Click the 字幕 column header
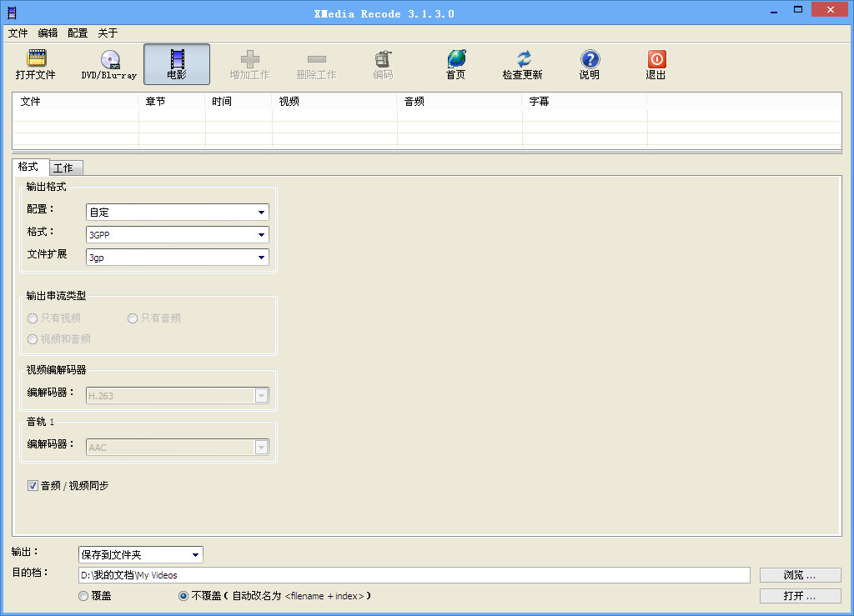Image resolution: width=854 pixels, height=616 pixels. pos(585,102)
